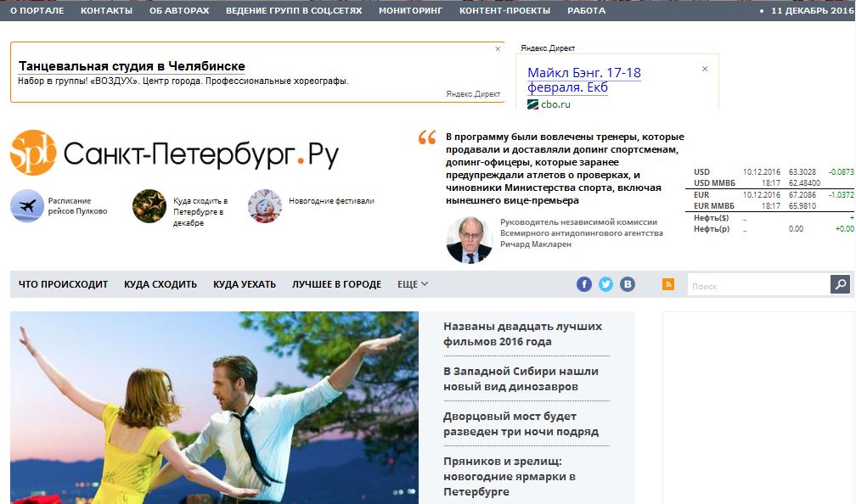The height and width of the screenshot is (504, 856).
Task: Click the orange RSS feed icon
Action: pos(668,284)
